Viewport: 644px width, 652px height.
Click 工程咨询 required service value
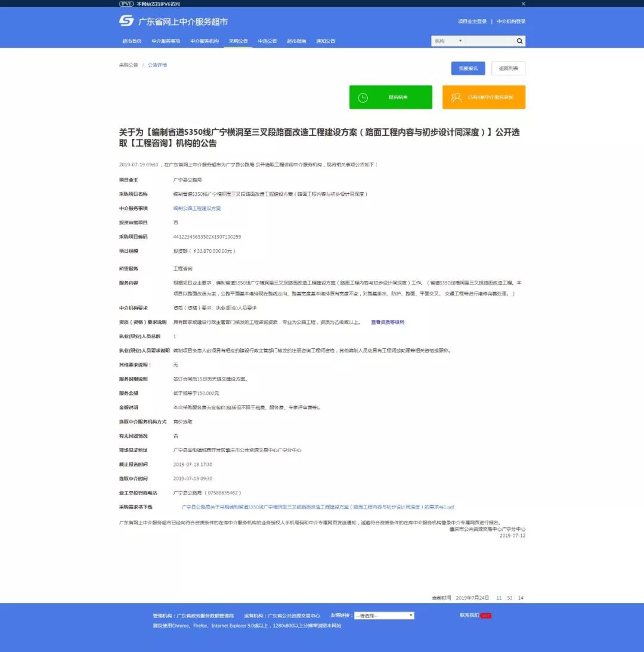click(x=182, y=268)
